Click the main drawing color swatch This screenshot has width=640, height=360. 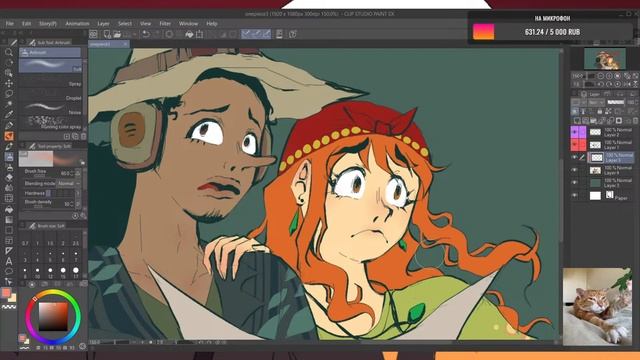pyautogui.click(x=6, y=293)
